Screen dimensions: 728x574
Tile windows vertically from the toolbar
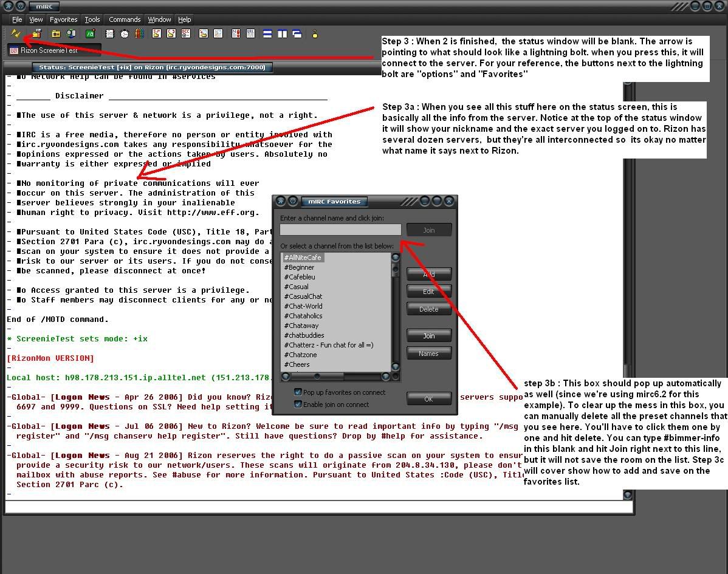point(283,34)
